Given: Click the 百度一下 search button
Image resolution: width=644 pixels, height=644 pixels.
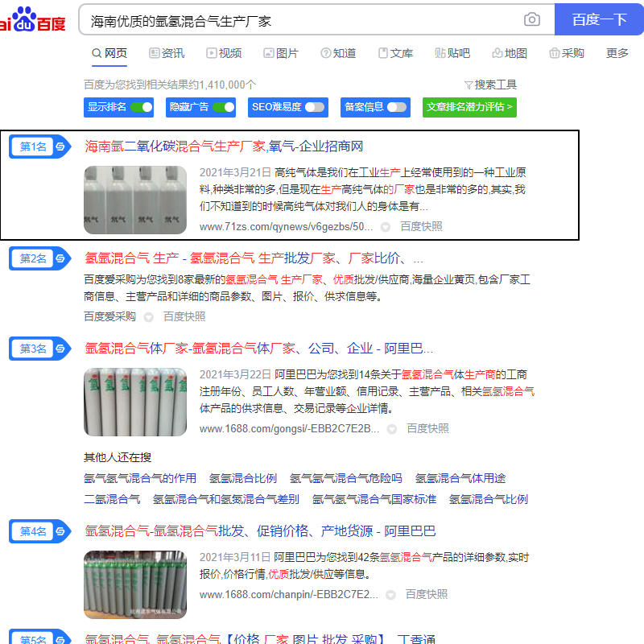Looking at the screenshot, I should click(599, 19).
